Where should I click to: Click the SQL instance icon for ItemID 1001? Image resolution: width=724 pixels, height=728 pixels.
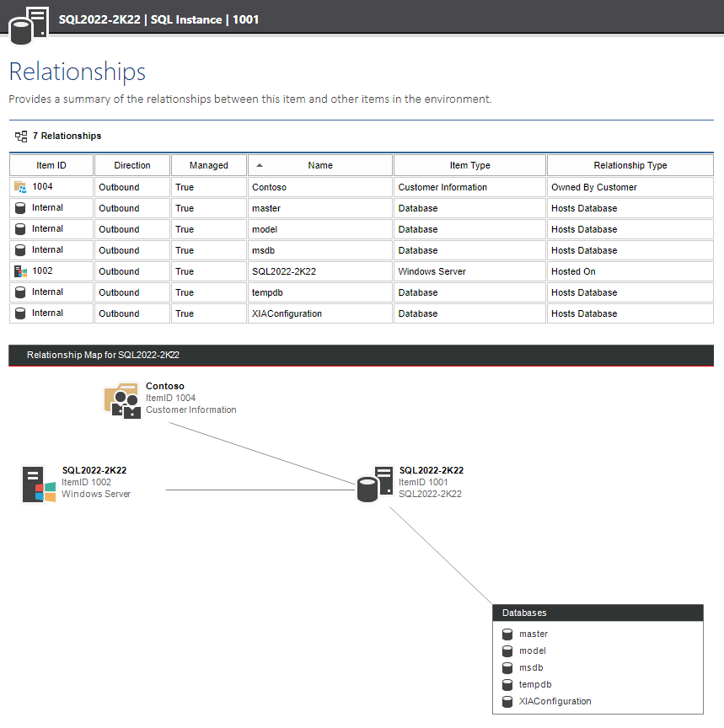click(375, 484)
